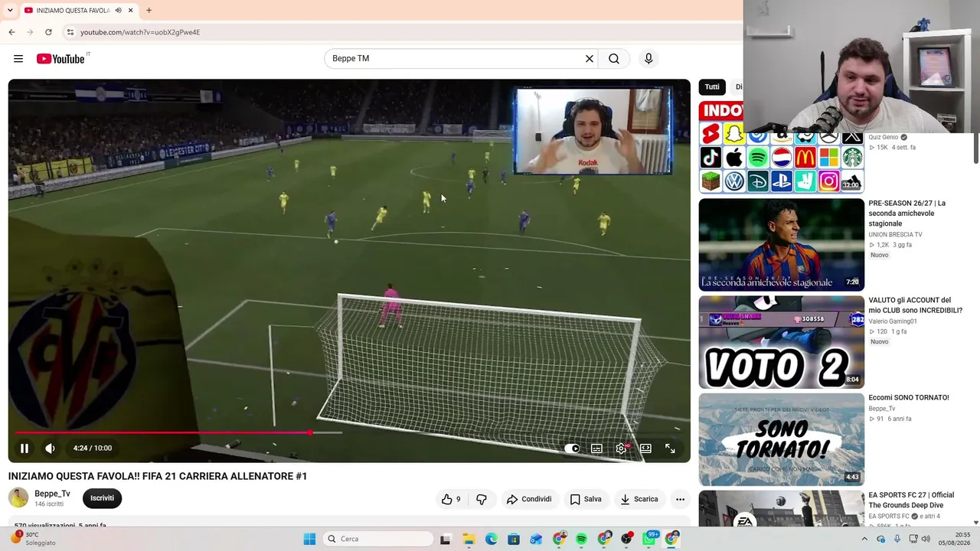Clear the search box with the X
The height and width of the screenshot is (551, 980).
590,59
